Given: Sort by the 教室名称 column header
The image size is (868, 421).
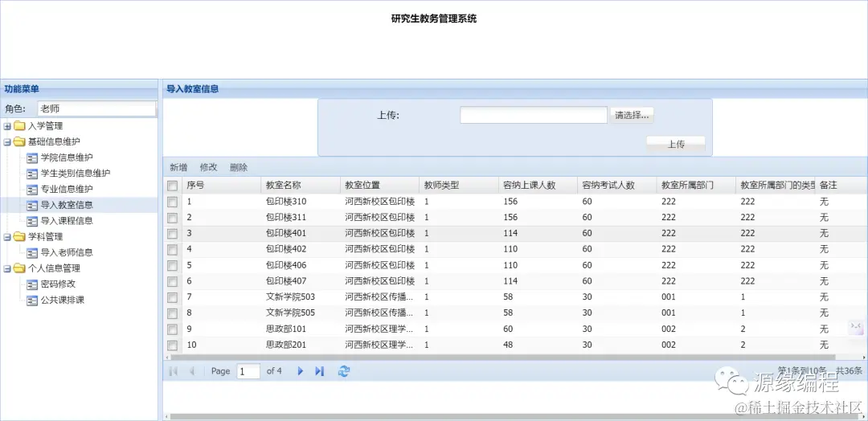Looking at the screenshot, I should click(x=301, y=186).
